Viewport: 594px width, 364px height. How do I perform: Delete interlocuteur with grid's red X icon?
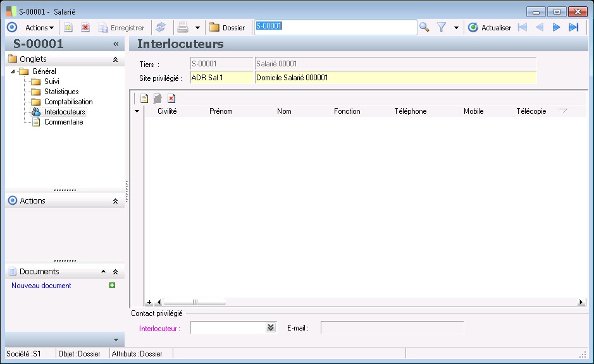[171, 99]
